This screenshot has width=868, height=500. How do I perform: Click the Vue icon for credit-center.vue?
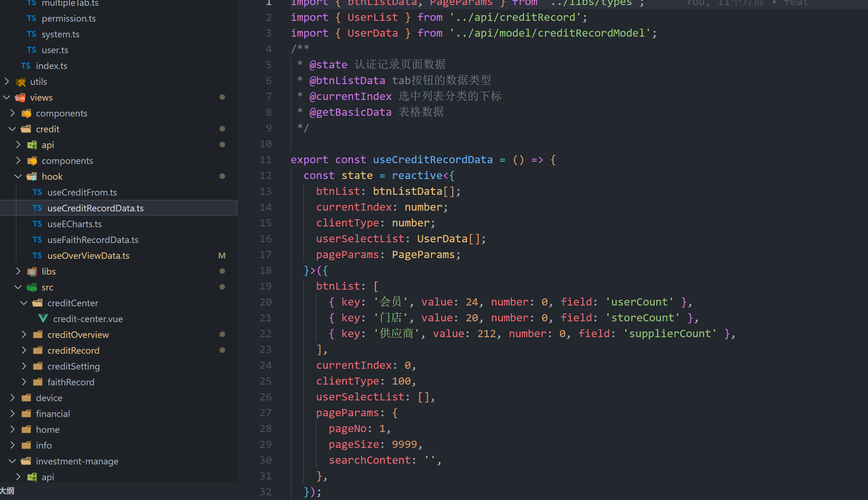(x=45, y=319)
